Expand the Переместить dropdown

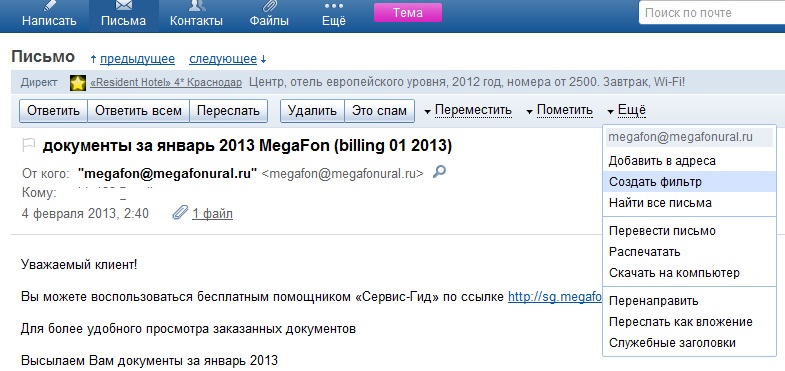point(468,110)
